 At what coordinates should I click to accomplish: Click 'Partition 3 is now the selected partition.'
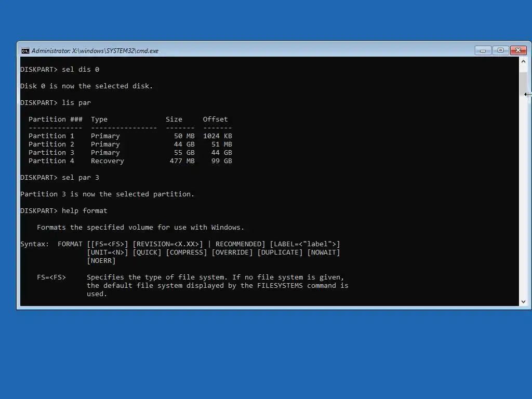click(107, 194)
